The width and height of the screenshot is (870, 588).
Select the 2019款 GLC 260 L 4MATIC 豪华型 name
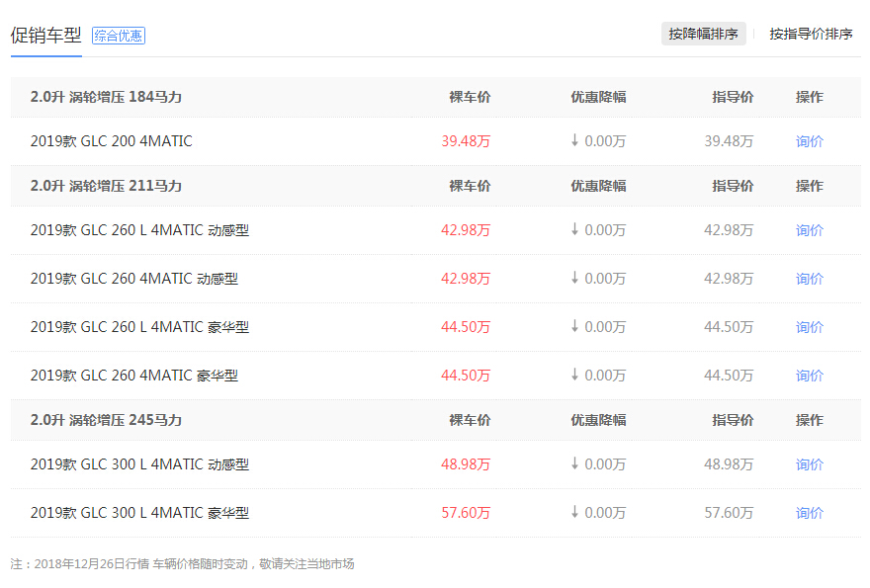139,327
